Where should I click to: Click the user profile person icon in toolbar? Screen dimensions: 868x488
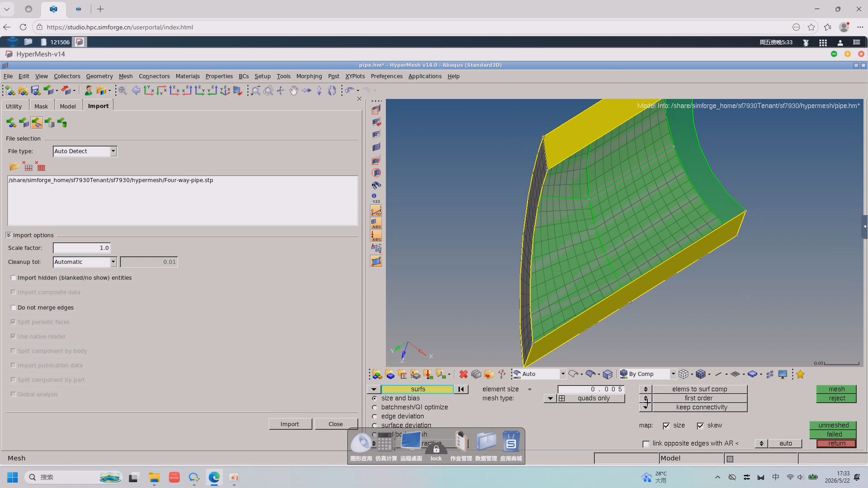tap(89, 91)
